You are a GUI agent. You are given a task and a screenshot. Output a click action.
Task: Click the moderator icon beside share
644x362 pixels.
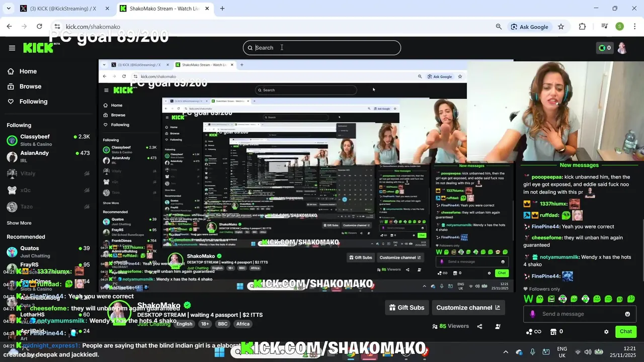pos(498,326)
